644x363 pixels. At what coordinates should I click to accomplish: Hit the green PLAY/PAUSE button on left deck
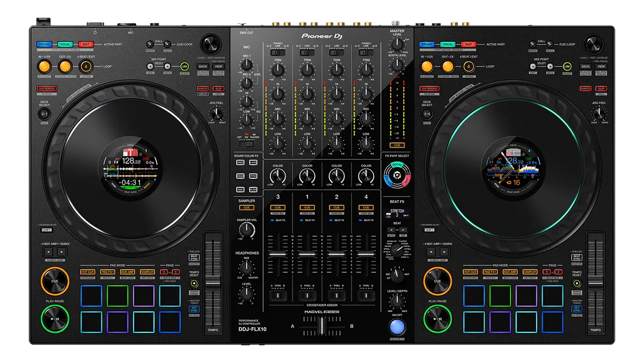tap(55, 318)
